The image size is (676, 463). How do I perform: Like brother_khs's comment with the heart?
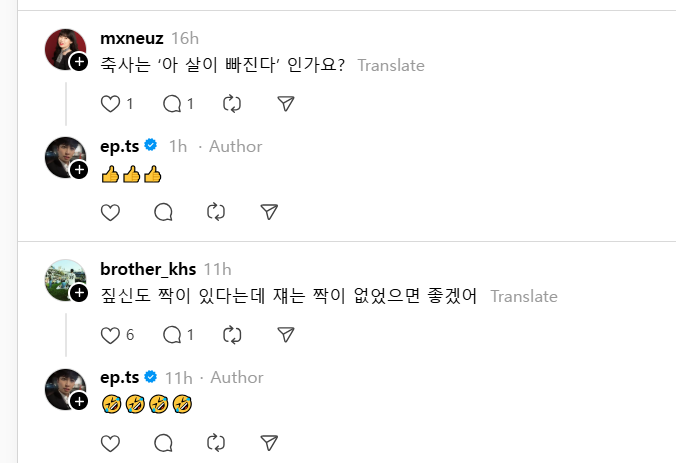[x=111, y=334]
